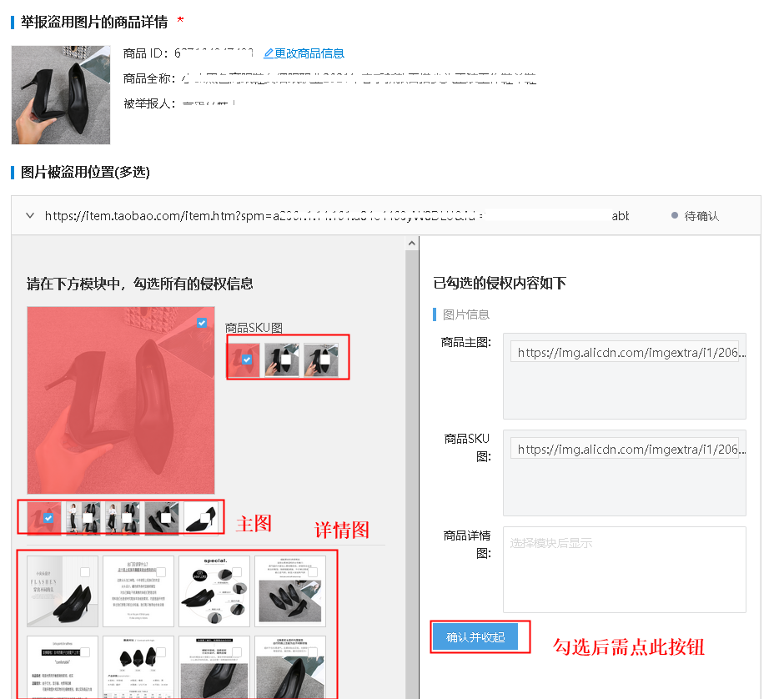Click the scroll-up arrow on the left panel
784x699 pixels.
(411, 242)
